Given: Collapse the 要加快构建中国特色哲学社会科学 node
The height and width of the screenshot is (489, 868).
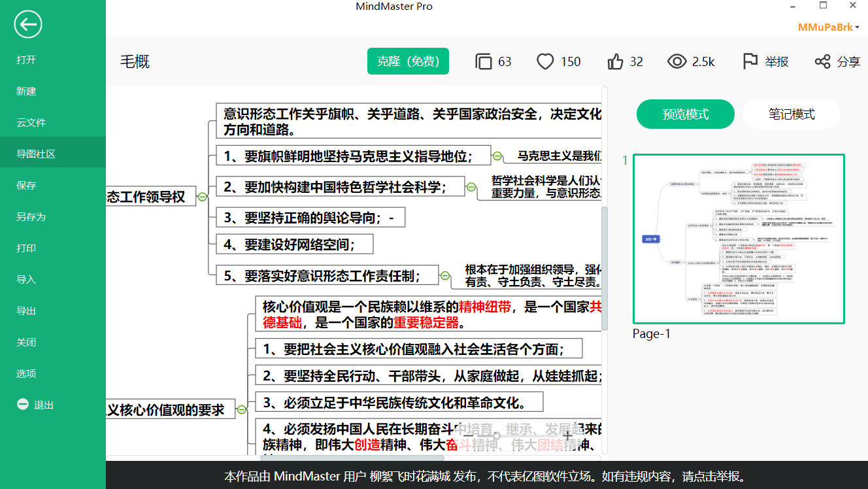Looking at the screenshot, I should coord(471,187).
